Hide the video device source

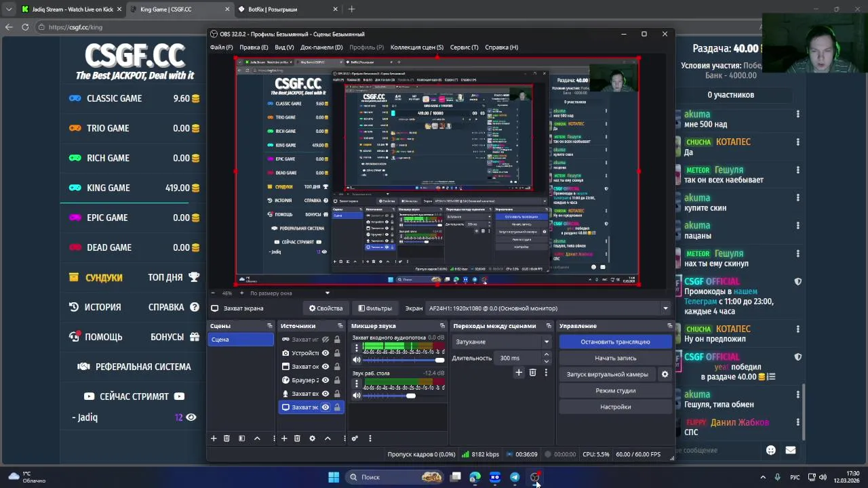click(325, 353)
